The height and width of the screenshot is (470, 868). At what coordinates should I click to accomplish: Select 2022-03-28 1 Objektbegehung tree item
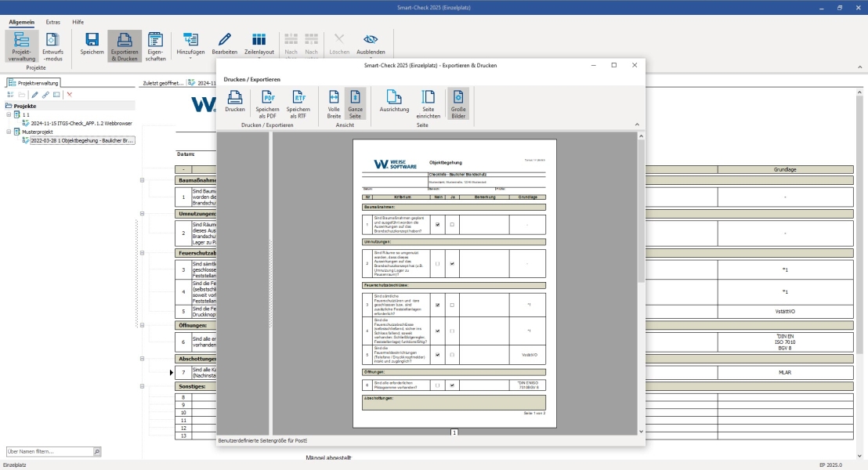coord(81,141)
